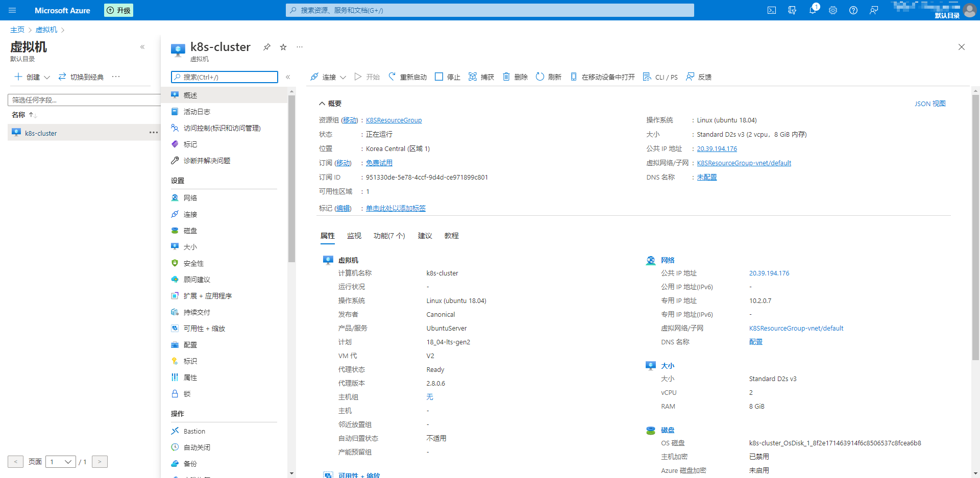Focus the global search box

pyautogui.click(x=490, y=10)
